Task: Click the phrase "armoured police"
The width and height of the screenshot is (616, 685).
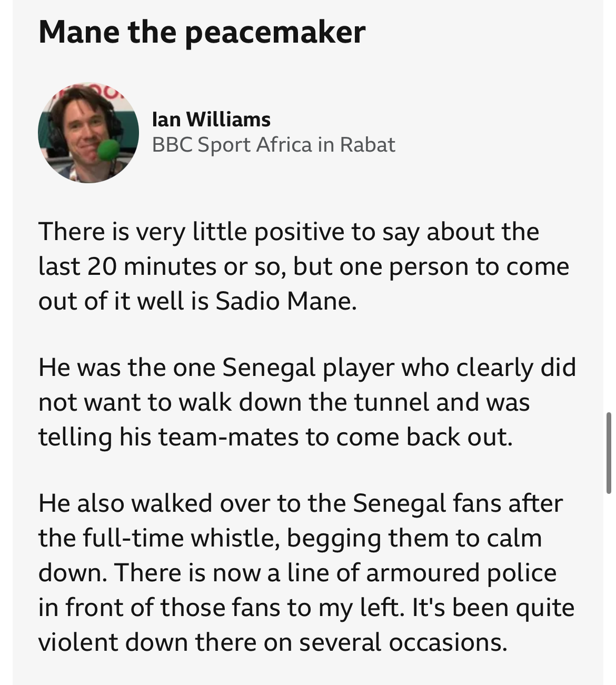Action: pyautogui.click(x=461, y=573)
